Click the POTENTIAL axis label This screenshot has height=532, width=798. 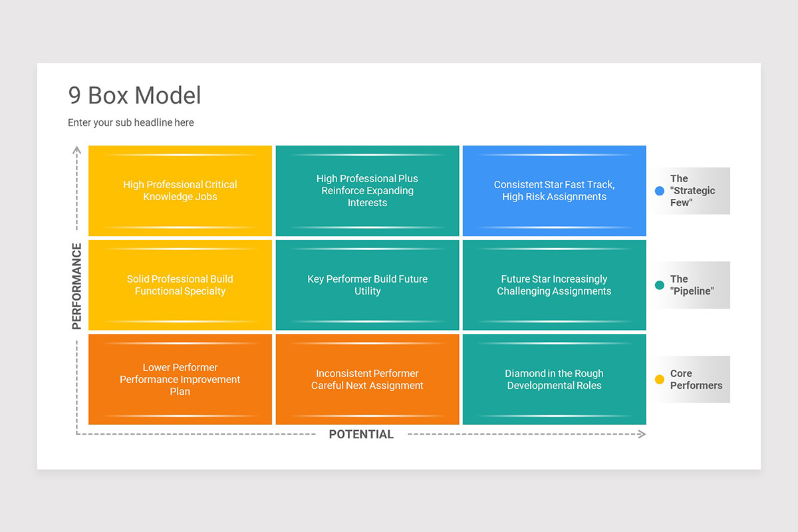[361, 434]
